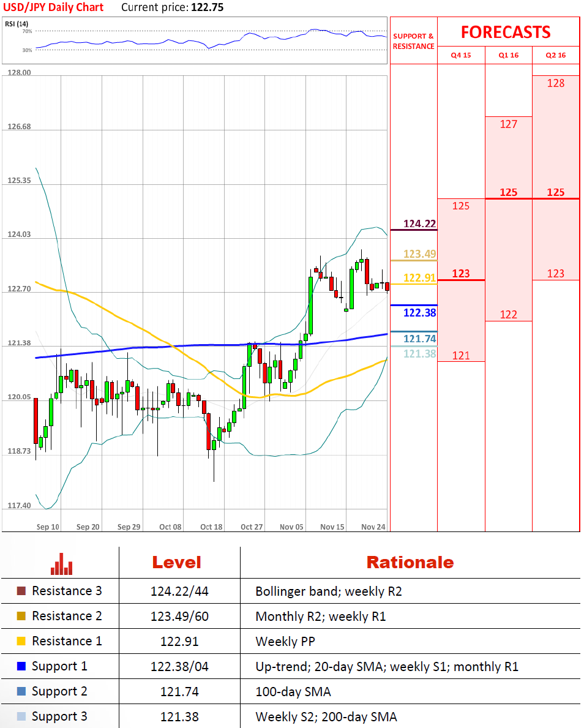Click the level cell '122.38/04'
This screenshot has width=584, height=728.
click(179, 667)
